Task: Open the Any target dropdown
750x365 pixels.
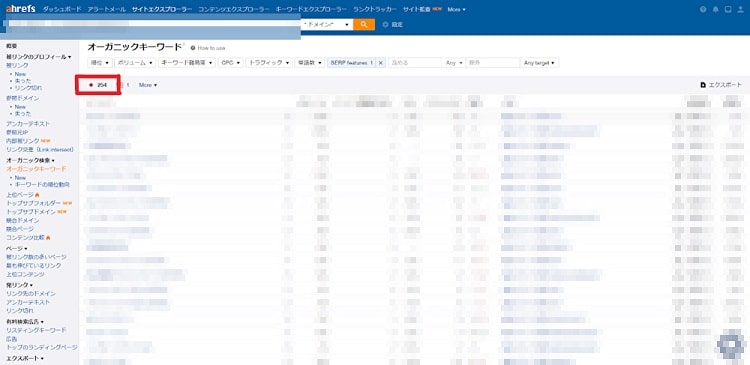Action: tap(539, 63)
